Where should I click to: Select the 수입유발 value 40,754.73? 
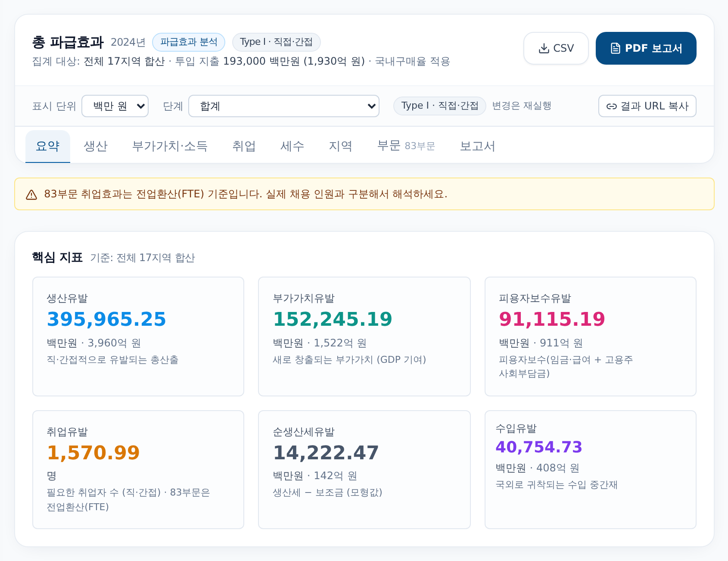(x=538, y=447)
